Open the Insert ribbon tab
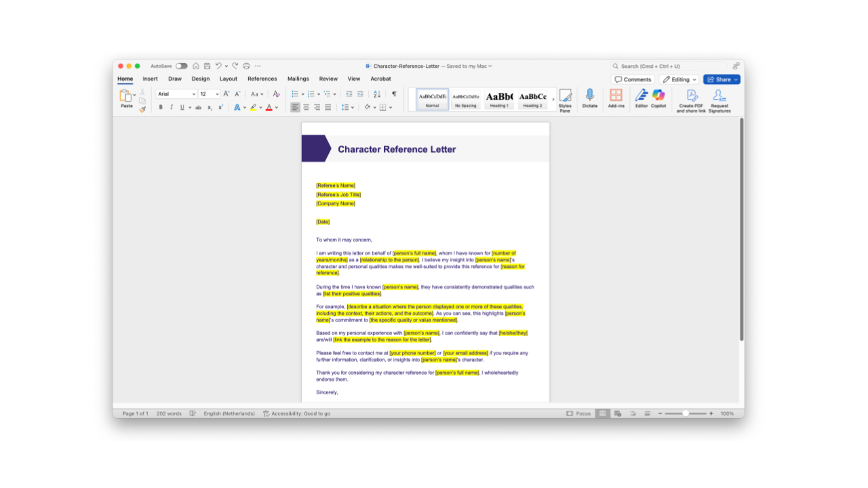The height and width of the screenshot is (488, 868). (x=150, y=79)
